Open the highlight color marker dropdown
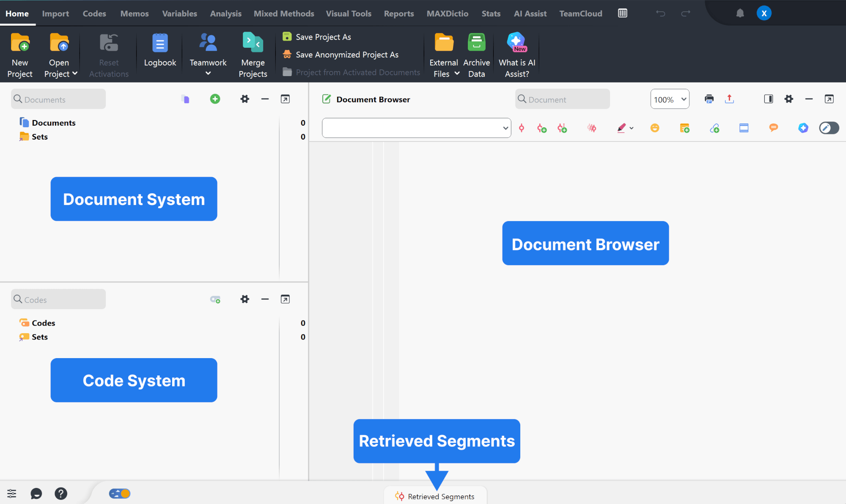846x504 pixels. (x=632, y=128)
